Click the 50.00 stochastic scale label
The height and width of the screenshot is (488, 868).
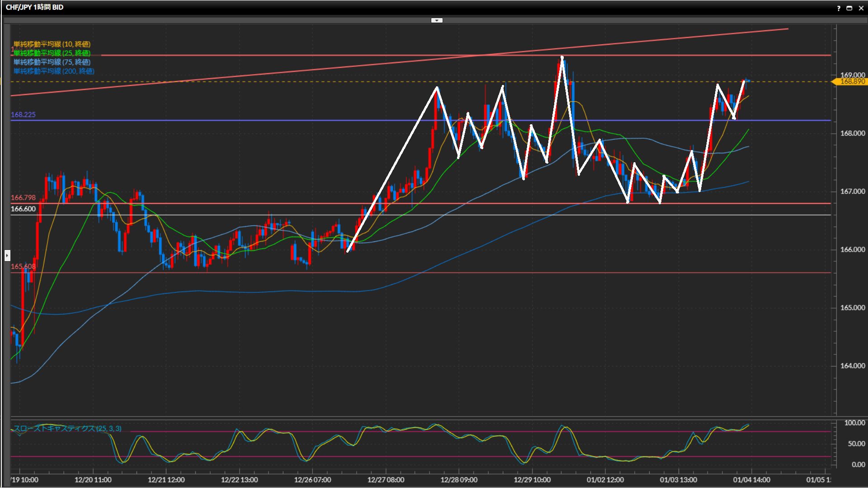[856, 444]
